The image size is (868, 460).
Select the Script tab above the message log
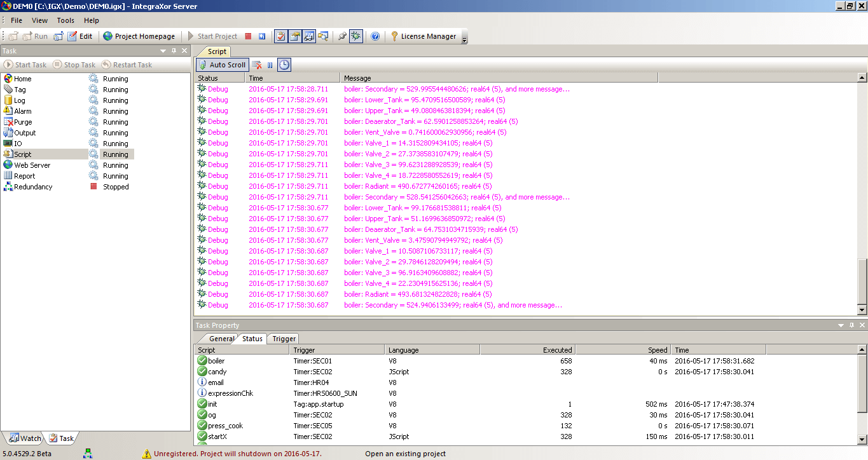click(217, 51)
